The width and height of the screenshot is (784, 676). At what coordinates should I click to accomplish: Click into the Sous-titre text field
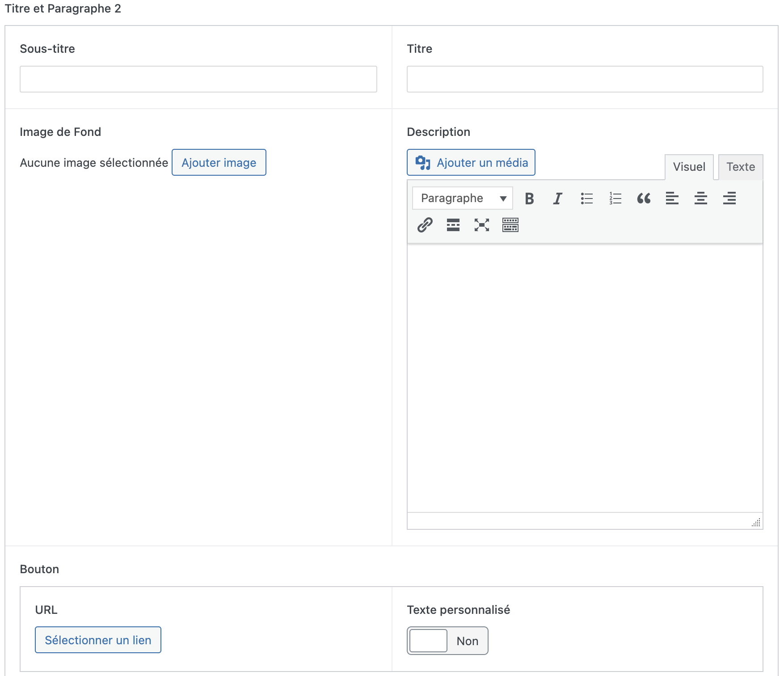(x=198, y=79)
